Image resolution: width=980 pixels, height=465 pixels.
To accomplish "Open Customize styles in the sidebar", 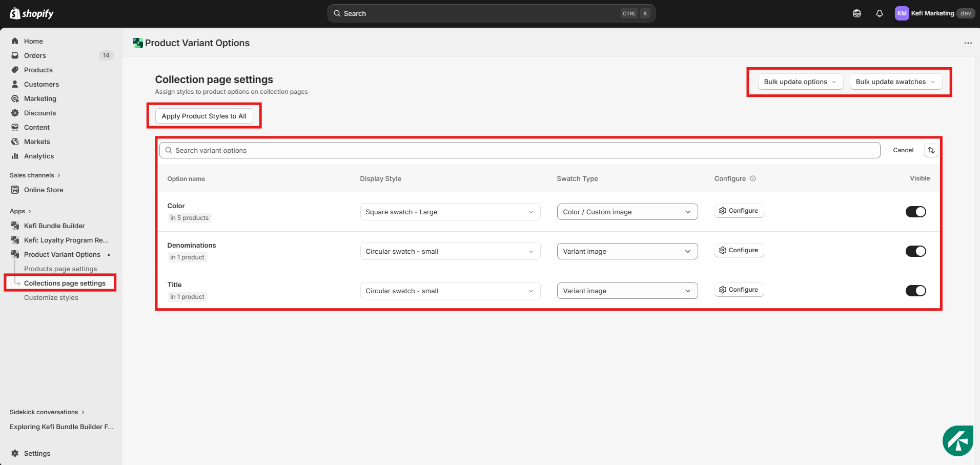I will click(51, 297).
